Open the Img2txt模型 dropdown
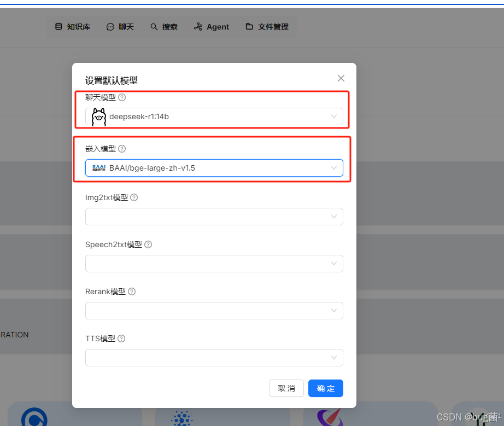The image size is (504, 426). coord(214,217)
